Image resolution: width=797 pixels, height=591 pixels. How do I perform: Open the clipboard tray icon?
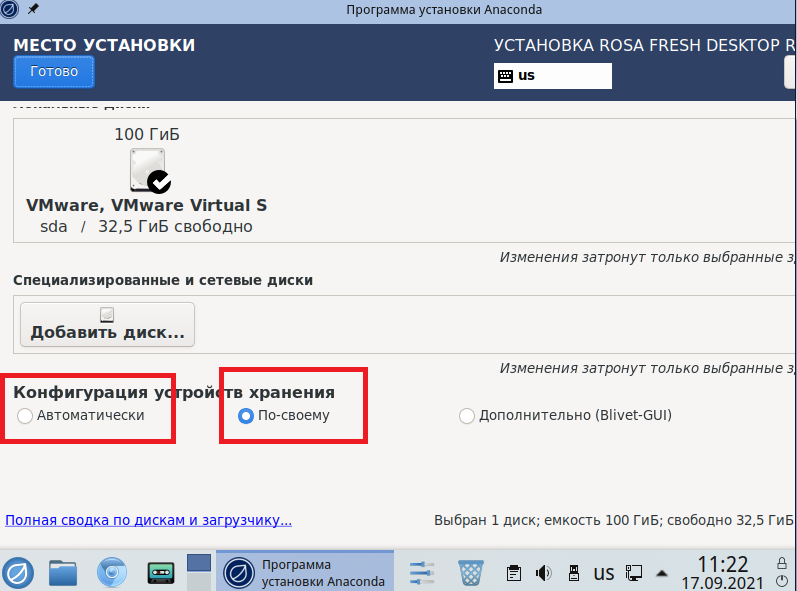pos(514,573)
